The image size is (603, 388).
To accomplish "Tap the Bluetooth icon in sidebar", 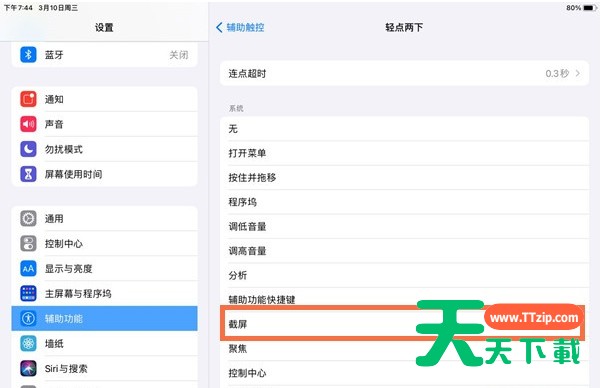I will [x=28, y=55].
